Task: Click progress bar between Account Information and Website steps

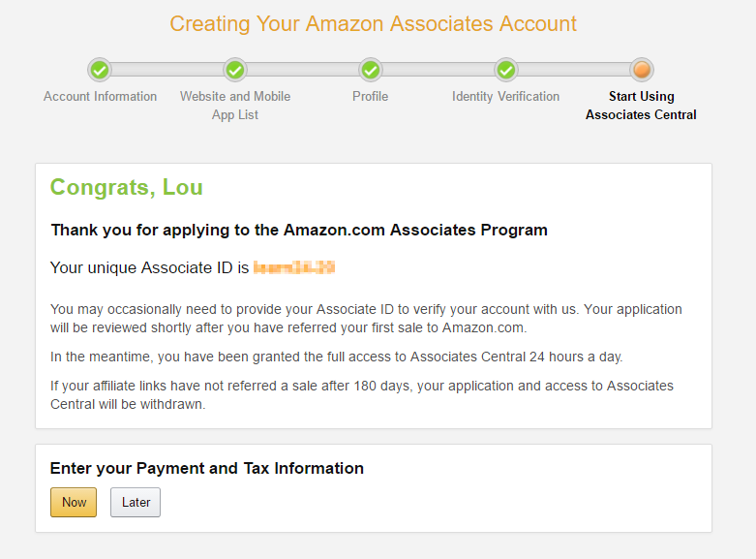Action: [x=167, y=70]
